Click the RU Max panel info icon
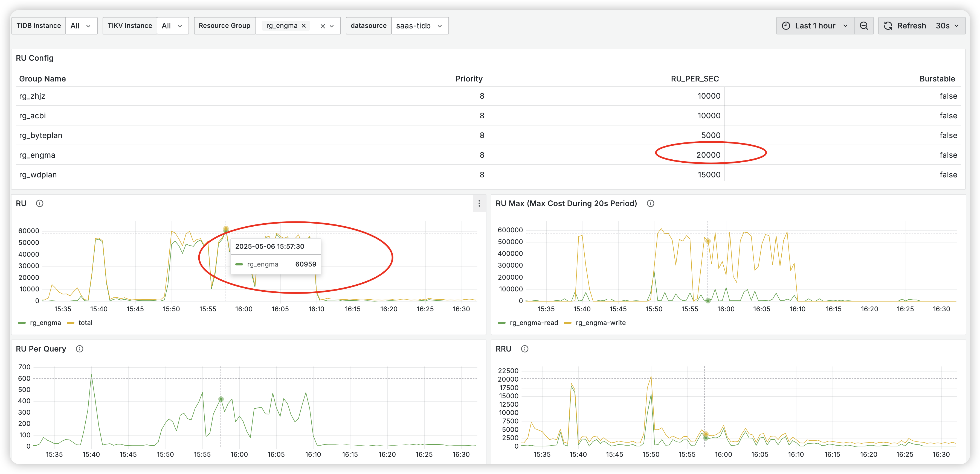This screenshot has height=474, width=980. [651, 203]
